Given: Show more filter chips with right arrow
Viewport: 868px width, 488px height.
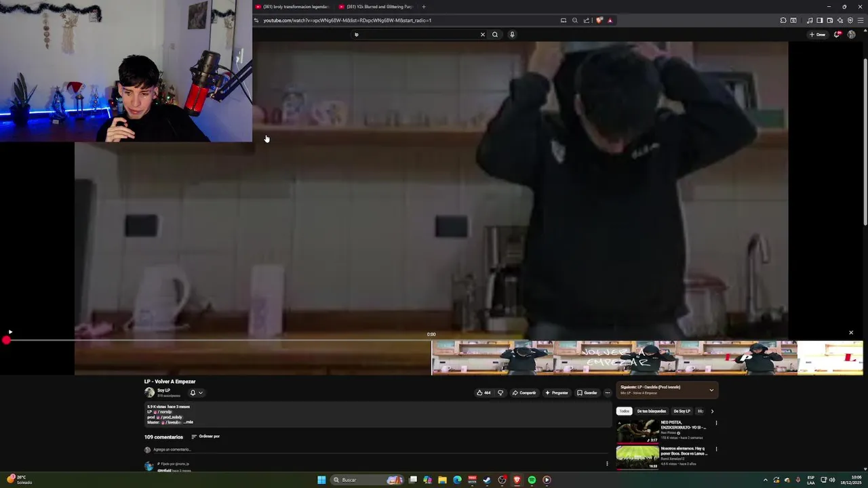Looking at the screenshot, I should click(x=712, y=411).
